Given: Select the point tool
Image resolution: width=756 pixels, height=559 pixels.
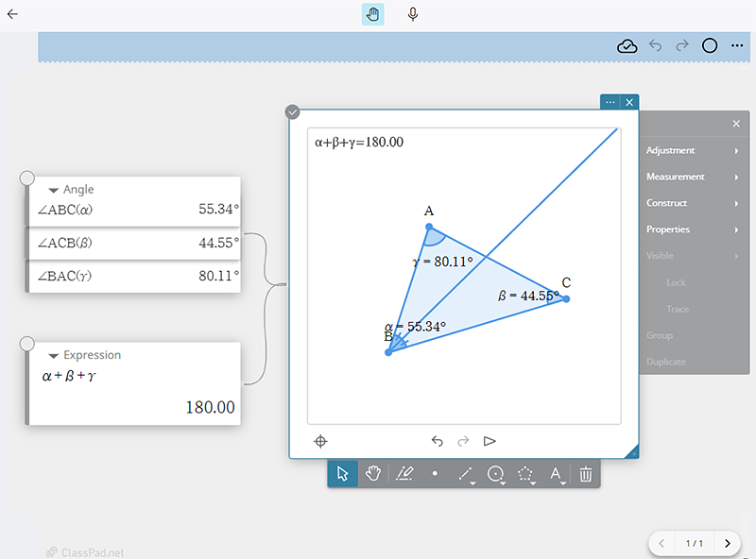Looking at the screenshot, I should [435, 474].
